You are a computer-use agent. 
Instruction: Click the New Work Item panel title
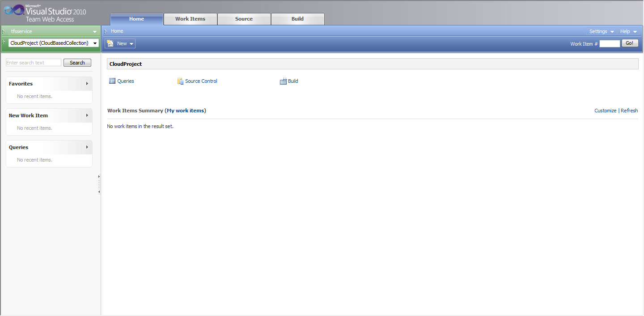pos(28,115)
